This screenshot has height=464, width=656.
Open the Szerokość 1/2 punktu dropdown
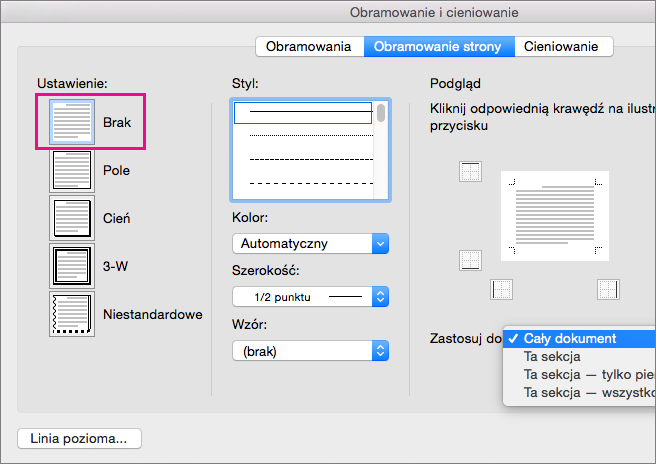point(310,297)
